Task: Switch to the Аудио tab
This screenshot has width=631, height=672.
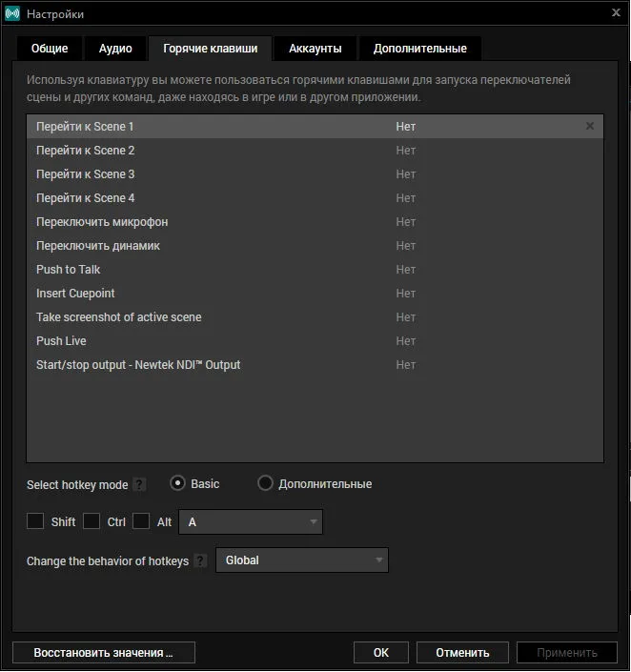Action: (115, 49)
